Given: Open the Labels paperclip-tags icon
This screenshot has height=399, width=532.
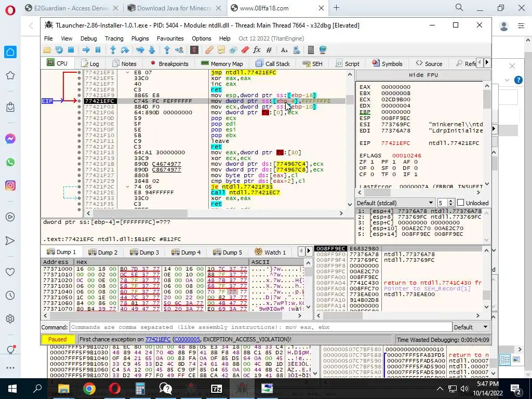Looking at the screenshot, I should tap(233, 50).
